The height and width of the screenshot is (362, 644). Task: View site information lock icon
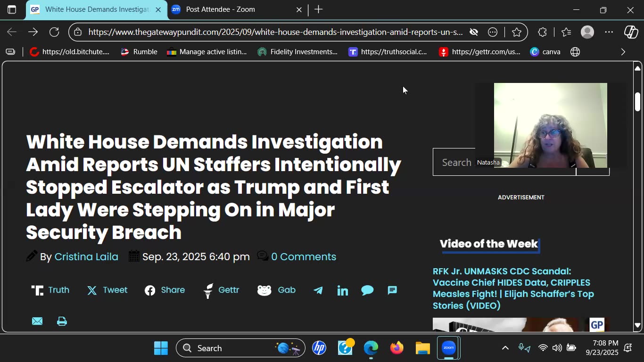click(x=78, y=32)
